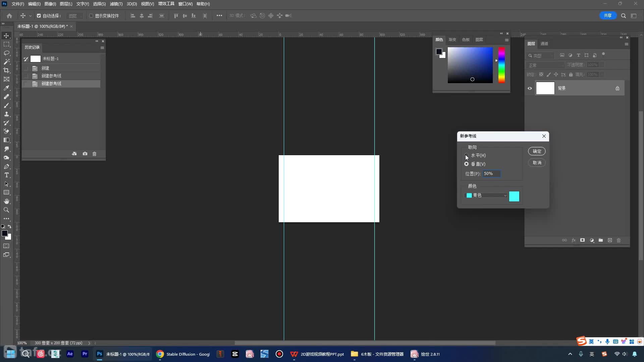Cancel the new guide dialog with 取消

click(x=537, y=163)
